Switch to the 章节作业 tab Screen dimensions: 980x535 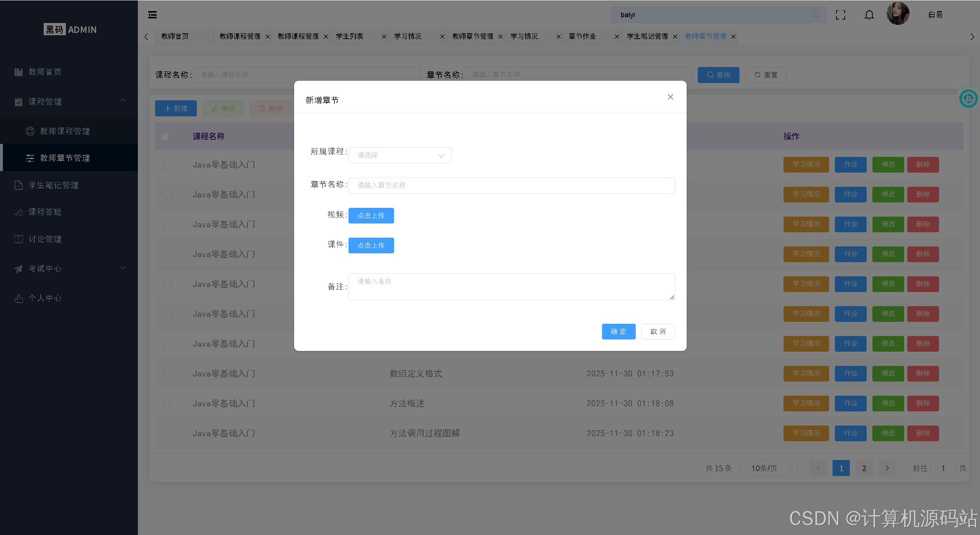tap(582, 36)
